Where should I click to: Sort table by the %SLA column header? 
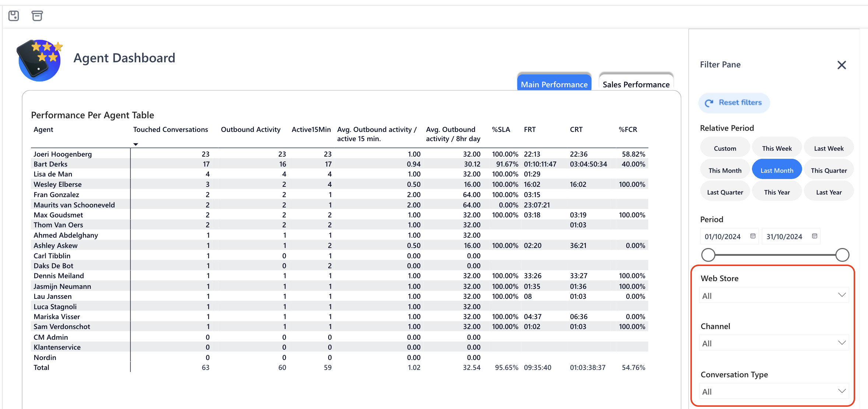pos(501,130)
